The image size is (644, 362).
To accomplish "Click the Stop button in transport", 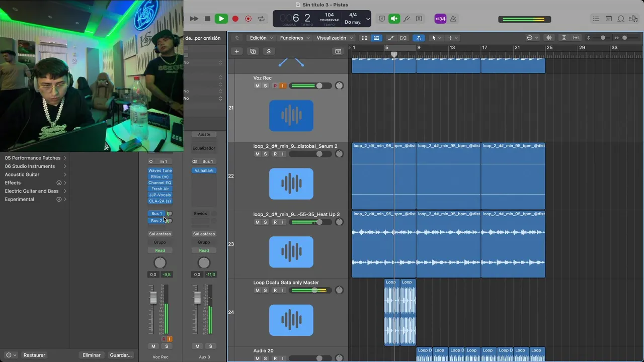I will tap(207, 19).
